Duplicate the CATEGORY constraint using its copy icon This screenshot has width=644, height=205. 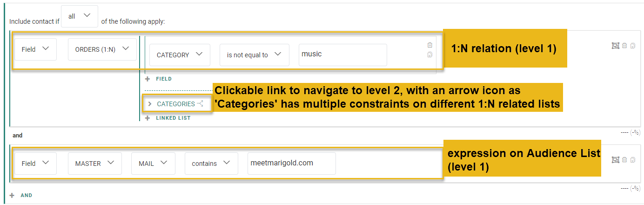(429, 55)
